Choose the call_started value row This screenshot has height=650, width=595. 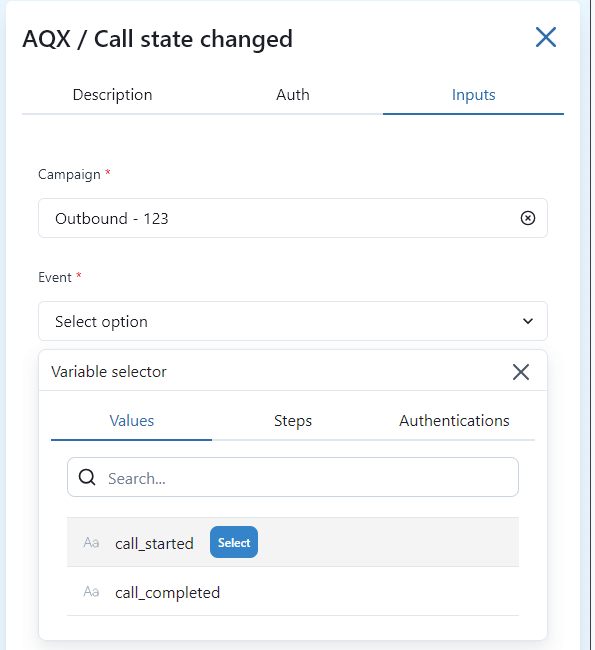point(293,542)
